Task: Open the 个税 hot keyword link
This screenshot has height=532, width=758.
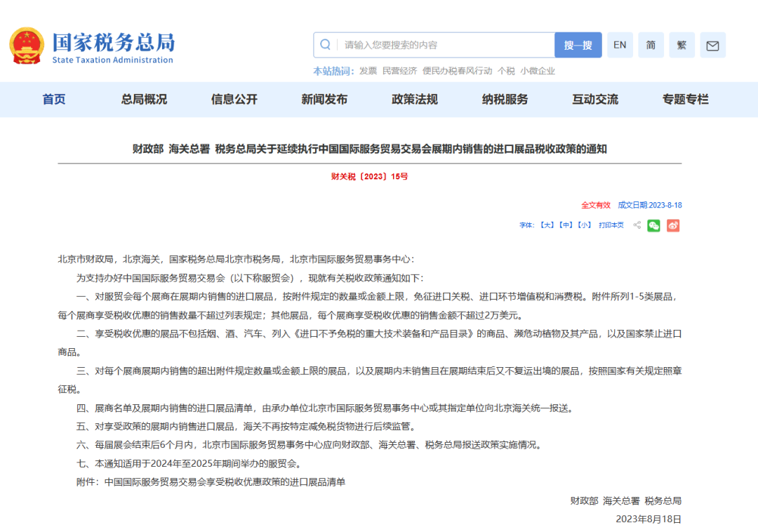Action: click(x=506, y=71)
